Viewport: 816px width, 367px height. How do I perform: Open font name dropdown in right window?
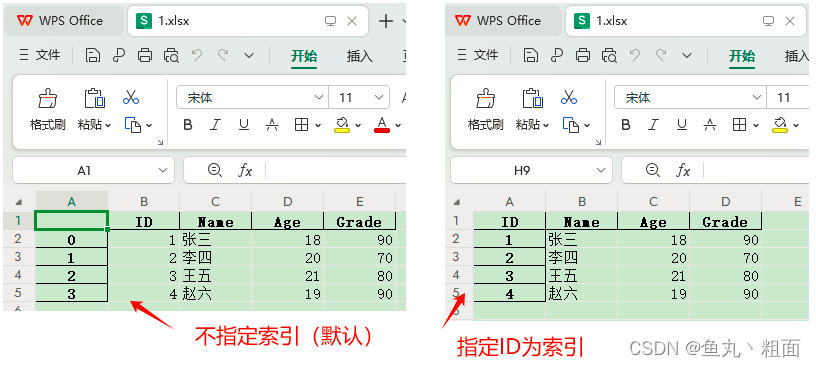coord(757,97)
